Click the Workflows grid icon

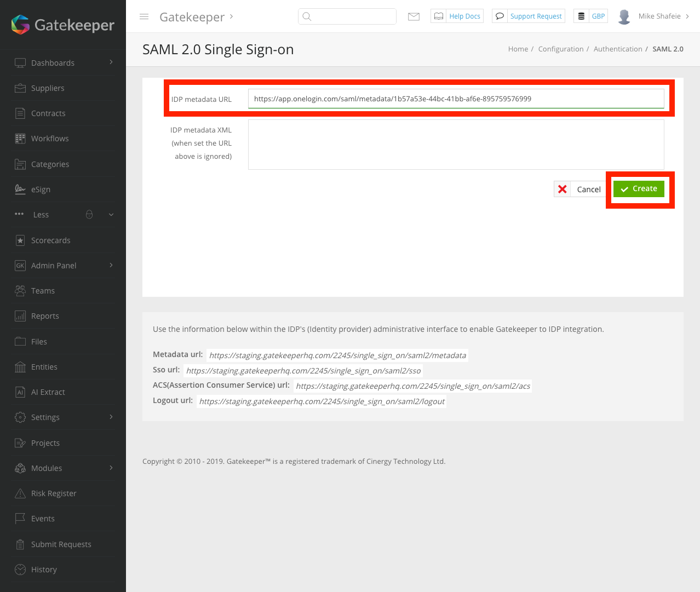coord(19,138)
